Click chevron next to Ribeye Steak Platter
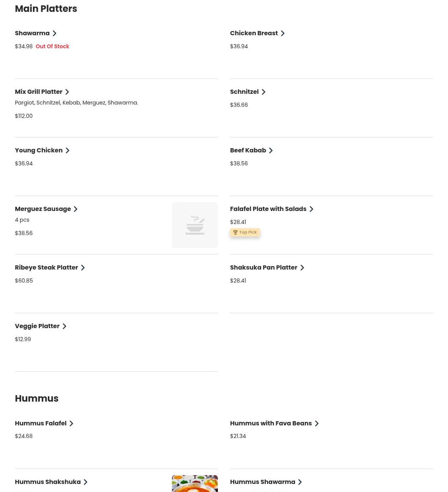Viewport: 448px width, 492px height. (83, 268)
